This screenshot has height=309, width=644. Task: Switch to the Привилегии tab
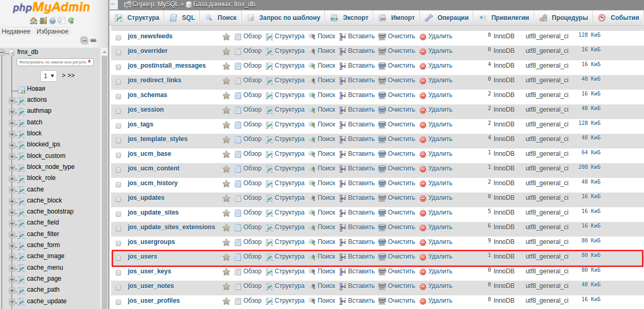(503, 18)
